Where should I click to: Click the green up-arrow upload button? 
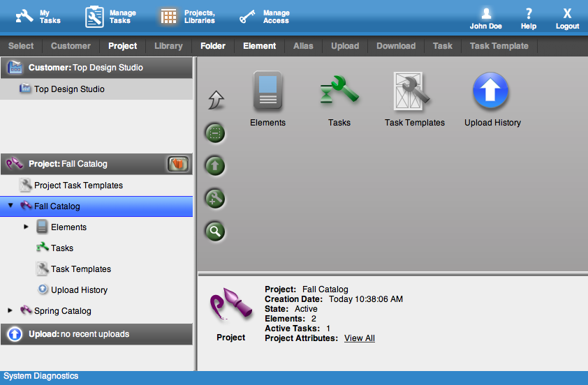point(214,166)
